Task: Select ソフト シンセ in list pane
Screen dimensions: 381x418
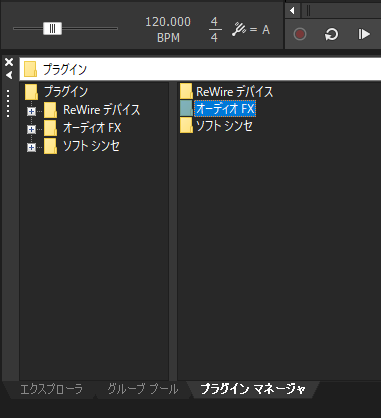Action: tap(224, 126)
